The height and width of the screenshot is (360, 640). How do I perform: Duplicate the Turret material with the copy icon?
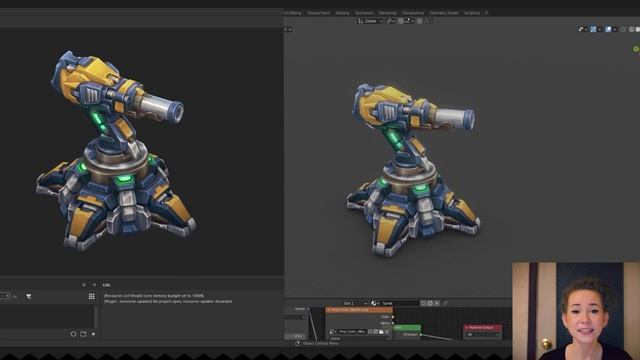click(x=430, y=303)
